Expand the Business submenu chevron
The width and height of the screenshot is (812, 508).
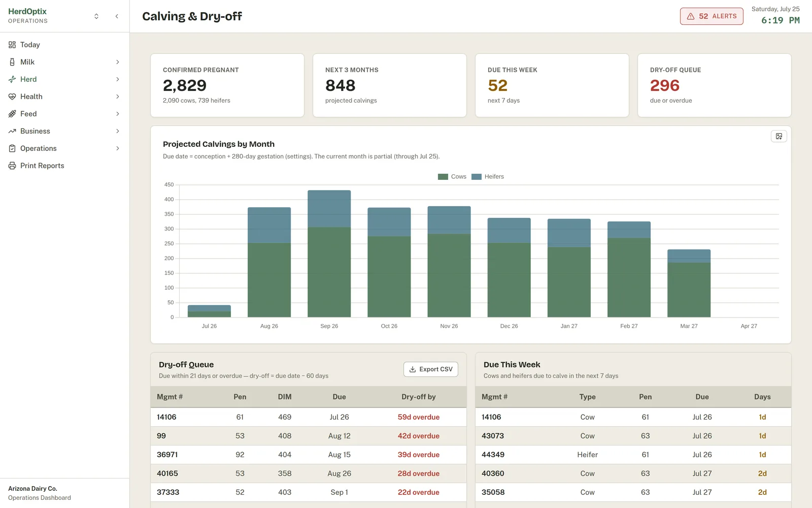[118, 131]
